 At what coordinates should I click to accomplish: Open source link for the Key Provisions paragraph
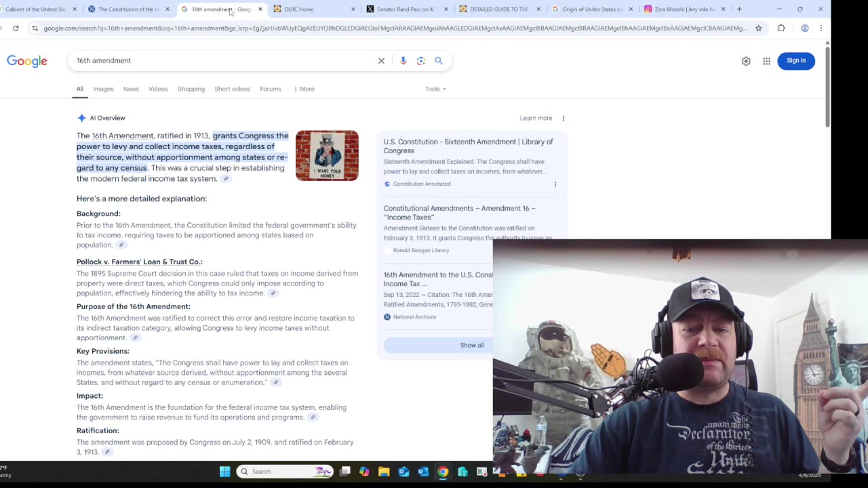point(275,382)
